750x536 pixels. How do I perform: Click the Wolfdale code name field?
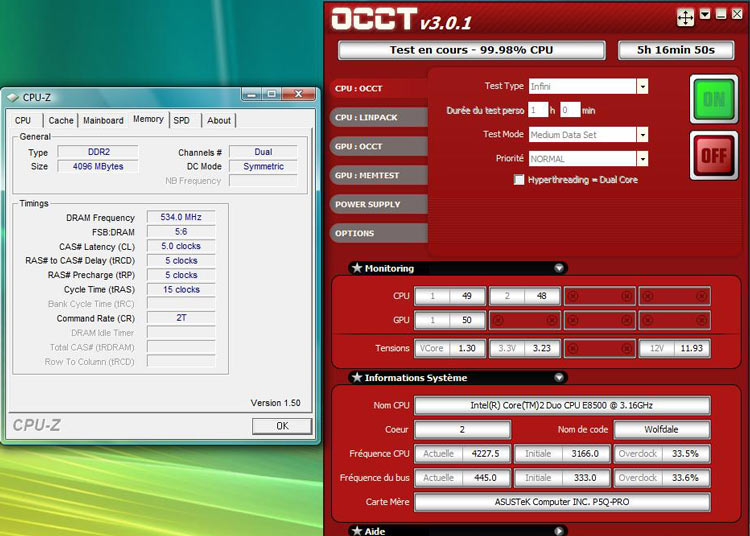(662, 429)
